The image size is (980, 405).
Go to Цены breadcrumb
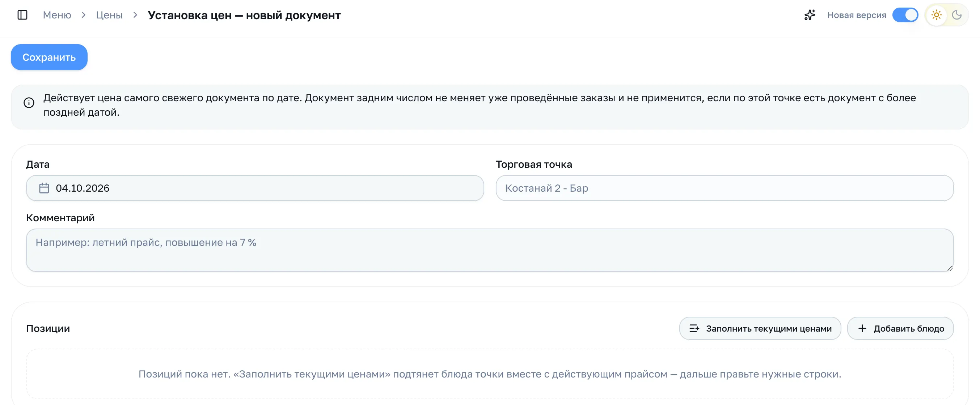[109, 15]
